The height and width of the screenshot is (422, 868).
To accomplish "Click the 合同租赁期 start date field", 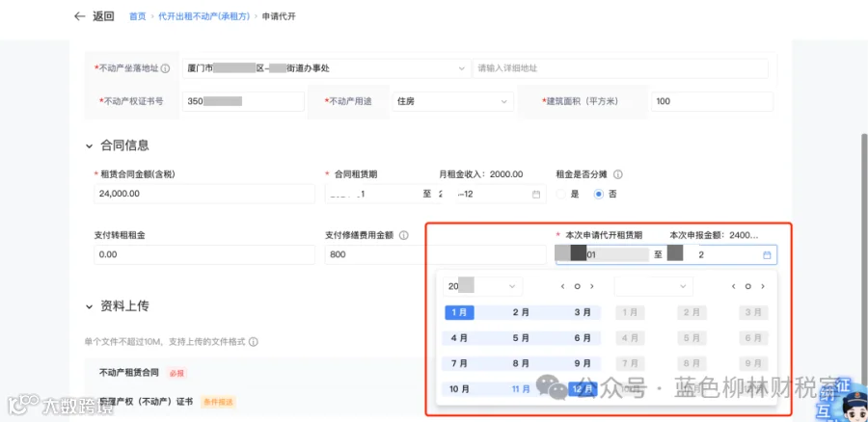I will click(372, 194).
